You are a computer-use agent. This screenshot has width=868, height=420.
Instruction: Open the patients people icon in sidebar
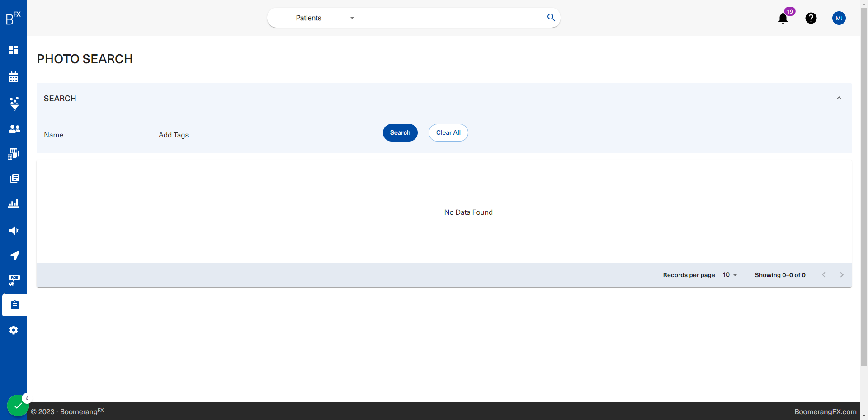click(14, 129)
